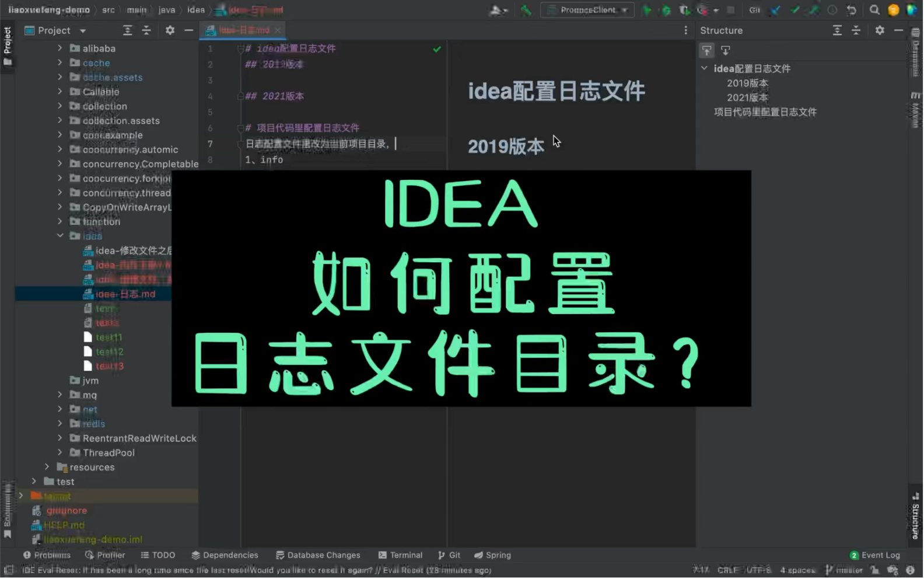Click the green inspection checkmark in editor

[x=437, y=49]
